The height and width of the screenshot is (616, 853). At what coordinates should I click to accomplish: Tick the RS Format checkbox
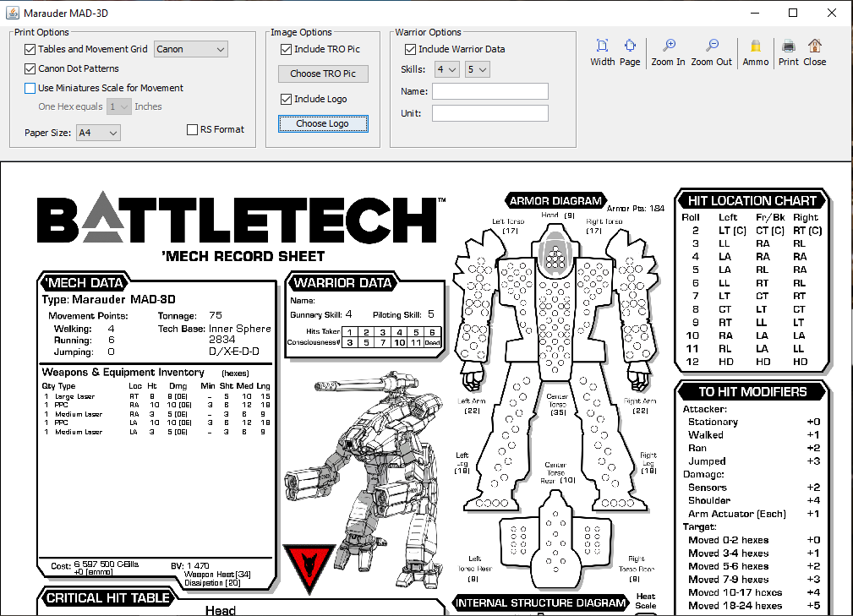[192, 130]
